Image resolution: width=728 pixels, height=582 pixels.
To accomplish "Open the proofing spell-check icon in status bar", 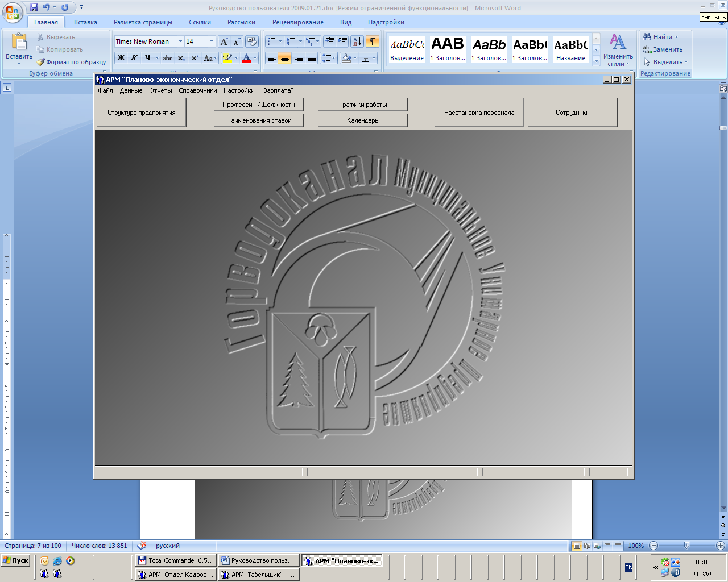I will (142, 546).
